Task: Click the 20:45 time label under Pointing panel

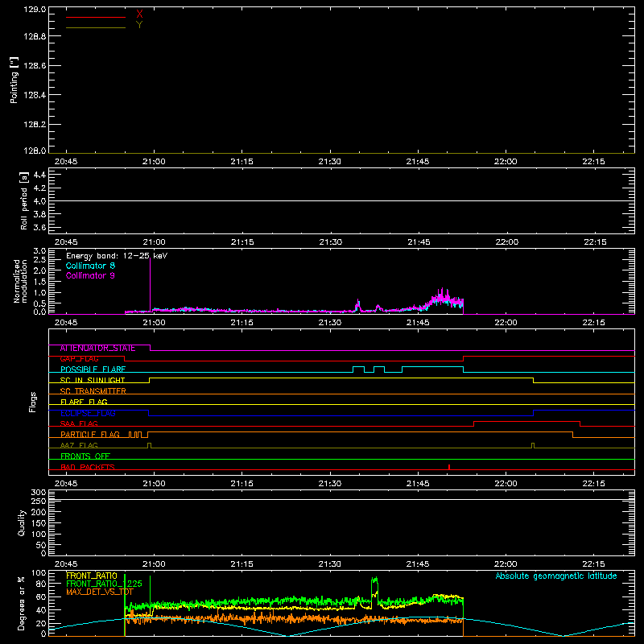Action: click(66, 162)
